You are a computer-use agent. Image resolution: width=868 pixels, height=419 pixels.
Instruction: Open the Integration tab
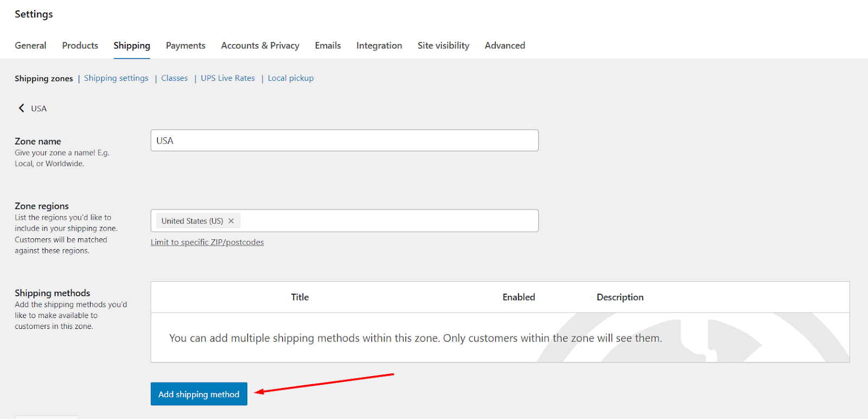(379, 46)
